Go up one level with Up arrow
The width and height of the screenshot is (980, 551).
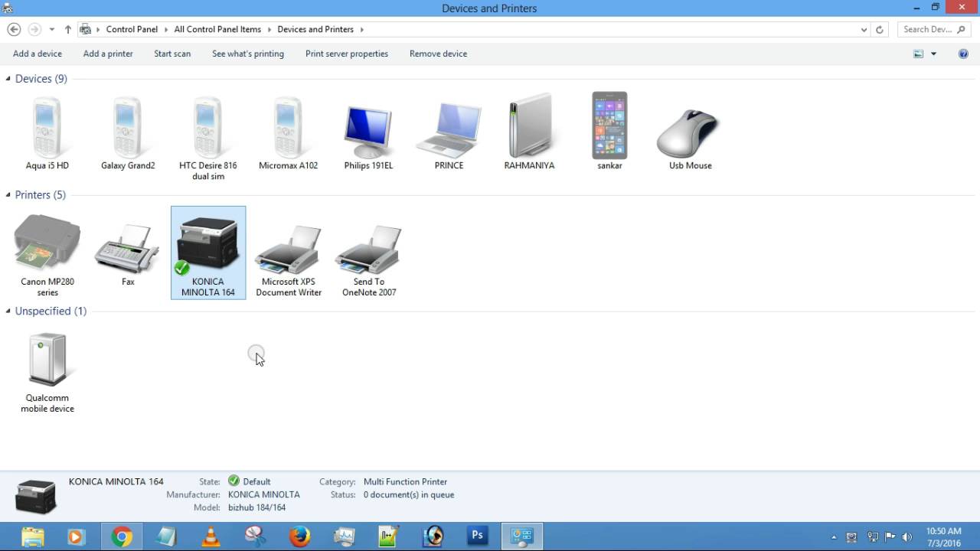68,29
